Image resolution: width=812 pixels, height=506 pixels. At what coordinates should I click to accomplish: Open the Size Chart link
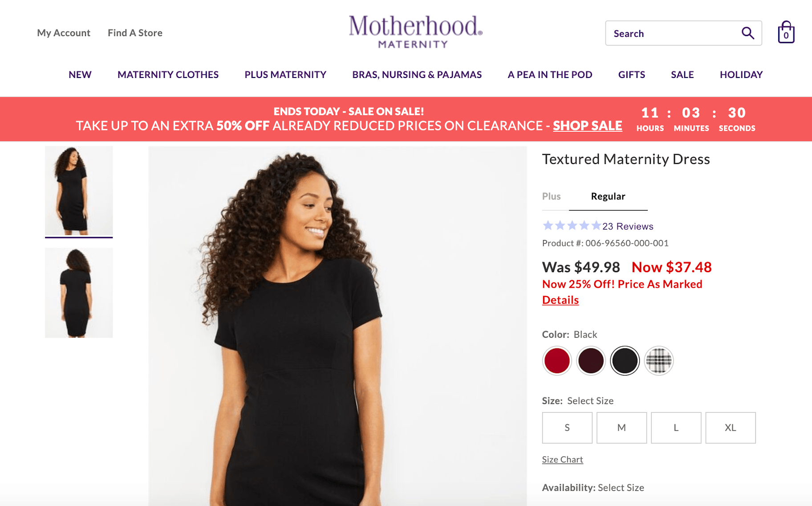[562, 459]
